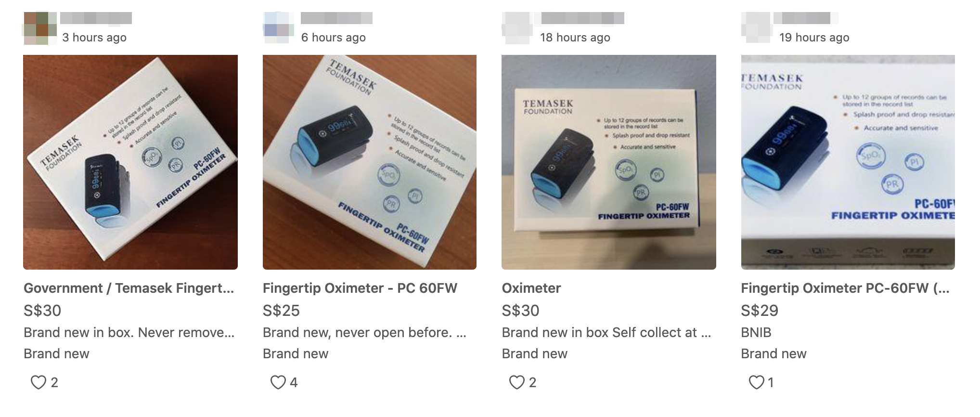The width and height of the screenshot is (980, 417).
Task: View the product photo of the S$25 listing
Action: (370, 162)
